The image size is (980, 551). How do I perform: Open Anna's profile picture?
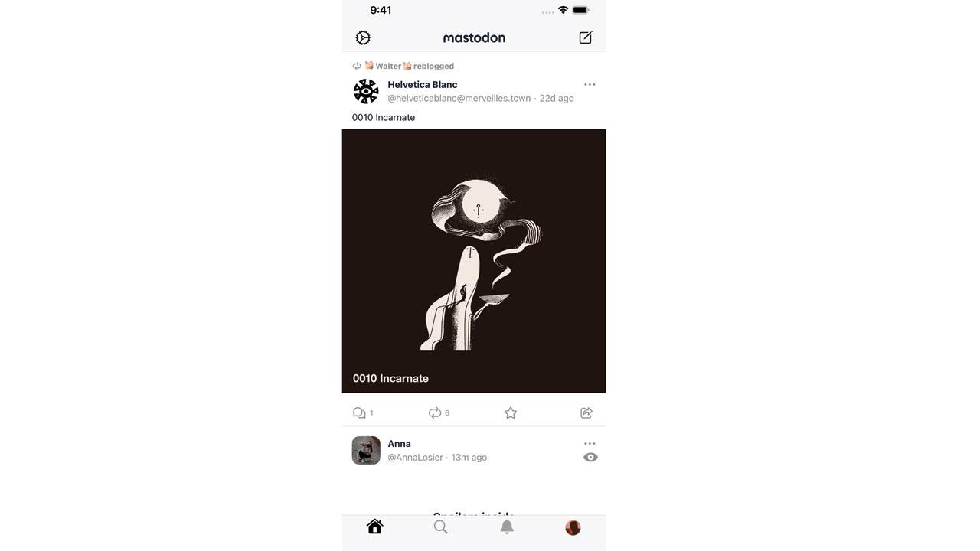click(366, 451)
